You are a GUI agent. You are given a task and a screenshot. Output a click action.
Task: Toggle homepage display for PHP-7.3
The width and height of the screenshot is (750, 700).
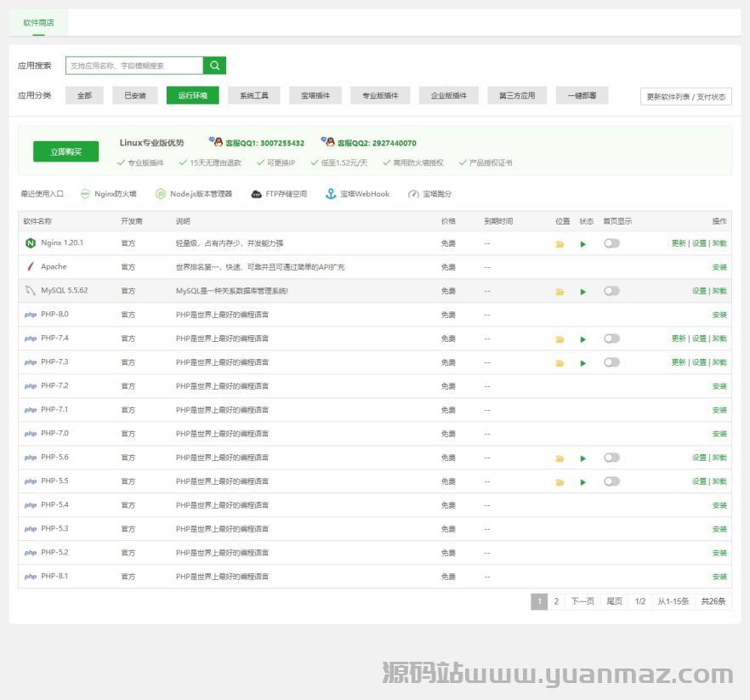(x=611, y=362)
